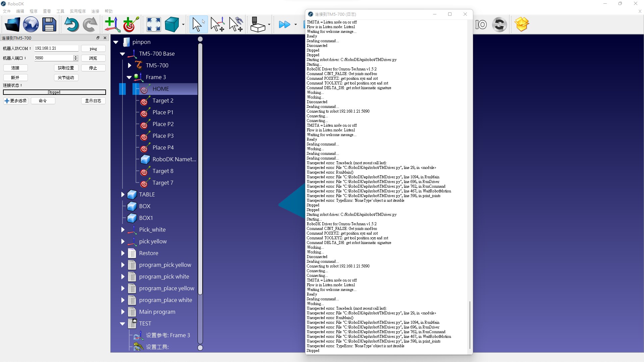The width and height of the screenshot is (644, 362).
Task: Click TM5-700 robot icon in tree
Action: [x=139, y=65]
